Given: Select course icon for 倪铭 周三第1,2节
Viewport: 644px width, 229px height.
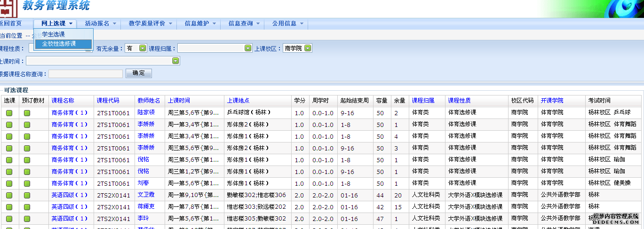Looking at the screenshot, I should point(9,172).
